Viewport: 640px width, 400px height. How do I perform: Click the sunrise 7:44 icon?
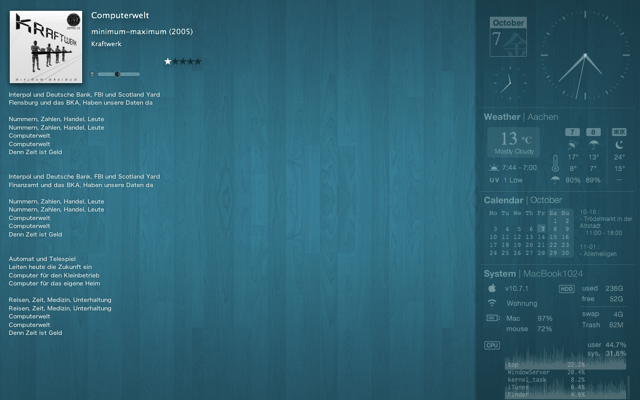(494, 167)
